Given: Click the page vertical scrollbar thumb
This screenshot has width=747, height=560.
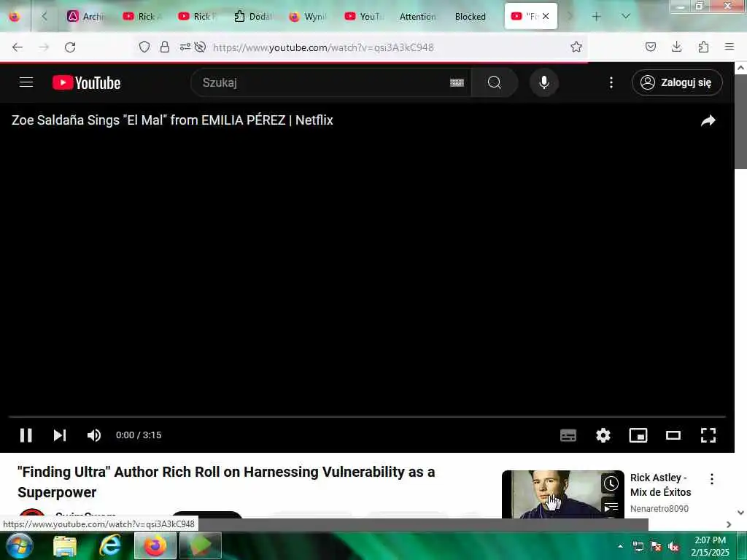Looking at the screenshot, I should tap(741, 121).
